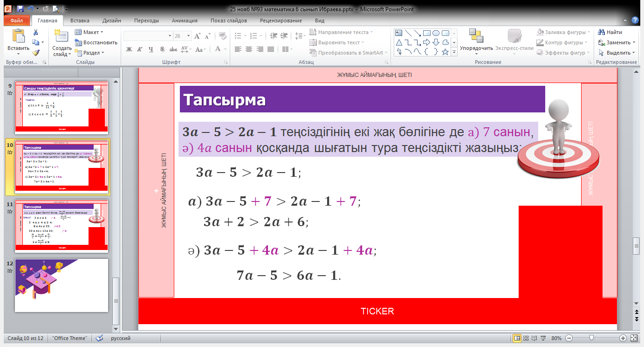Pick the oval shape in the shapes gallery
Image resolution: width=644 pixels, height=347 pixels.
tap(436, 33)
